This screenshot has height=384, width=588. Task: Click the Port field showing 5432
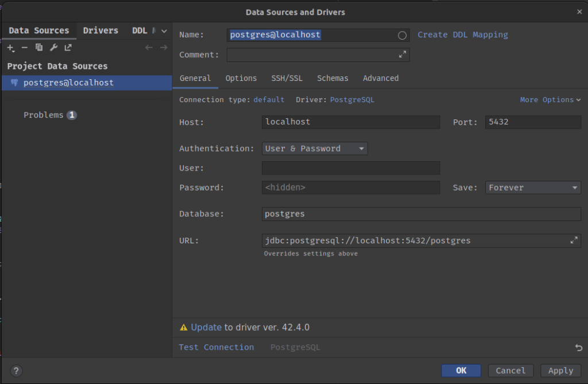(x=533, y=122)
